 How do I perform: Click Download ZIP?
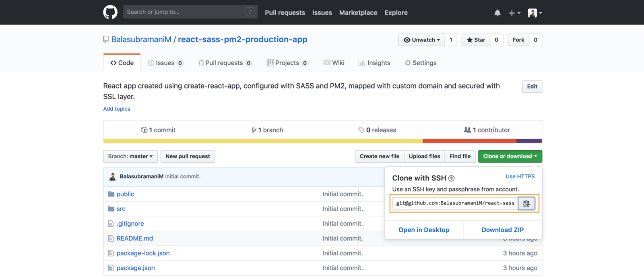[x=502, y=230]
